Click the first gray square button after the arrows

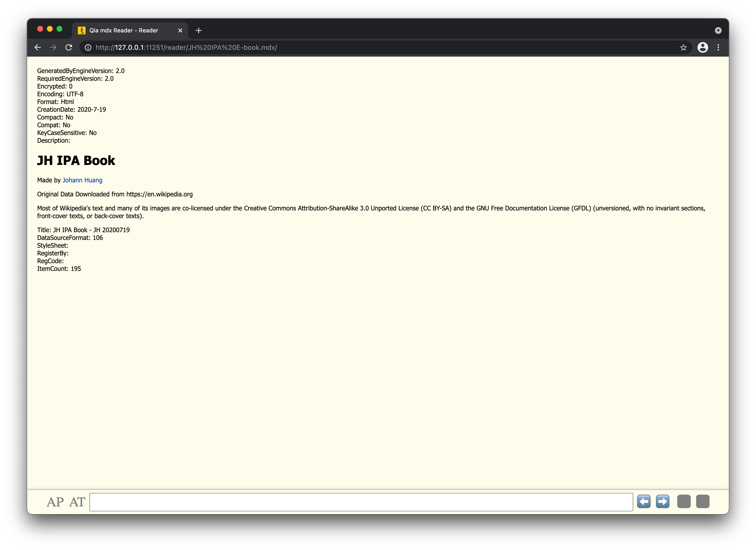(x=684, y=501)
